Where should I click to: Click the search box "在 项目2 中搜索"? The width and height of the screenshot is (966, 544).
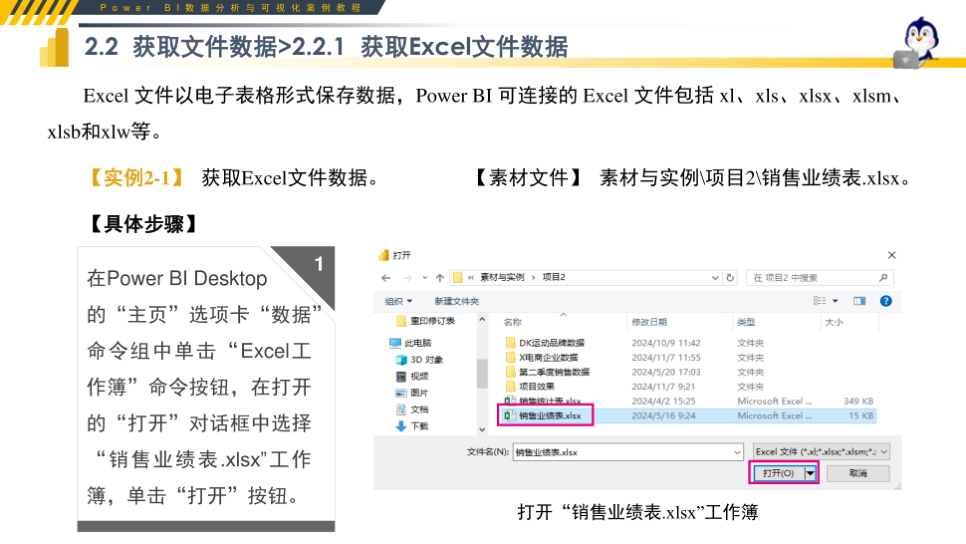[819, 278]
